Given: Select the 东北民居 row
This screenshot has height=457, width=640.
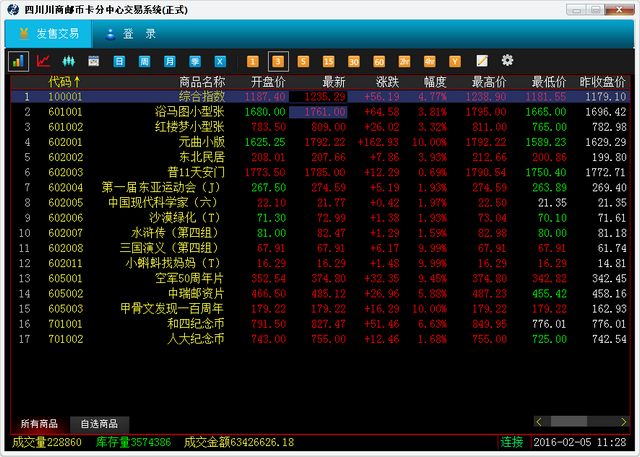Looking at the screenshot, I should tap(320, 157).
